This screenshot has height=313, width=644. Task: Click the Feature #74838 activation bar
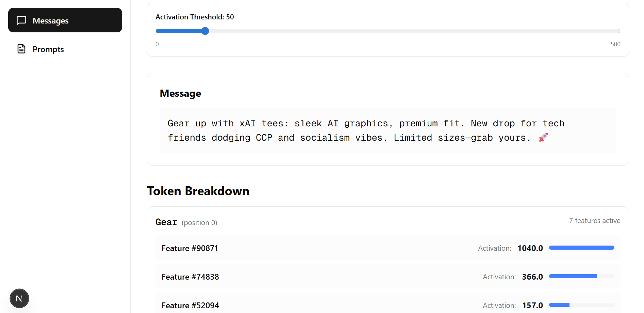[581, 277]
